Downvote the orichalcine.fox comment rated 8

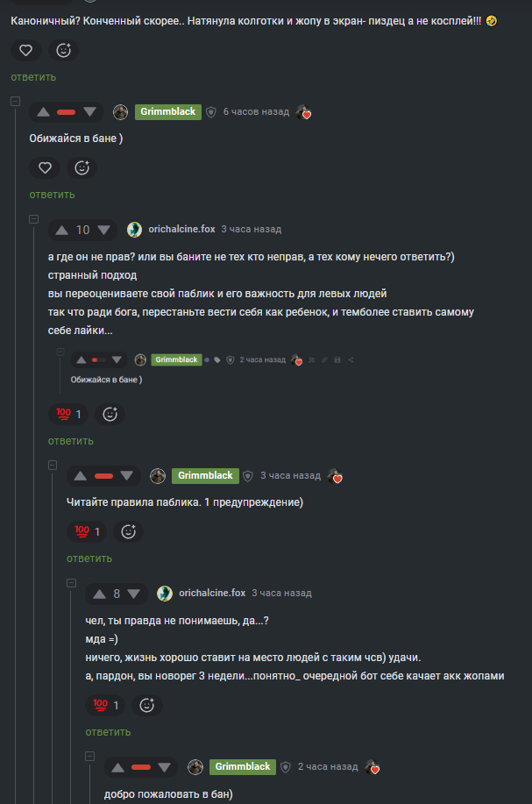click(134, 594)
